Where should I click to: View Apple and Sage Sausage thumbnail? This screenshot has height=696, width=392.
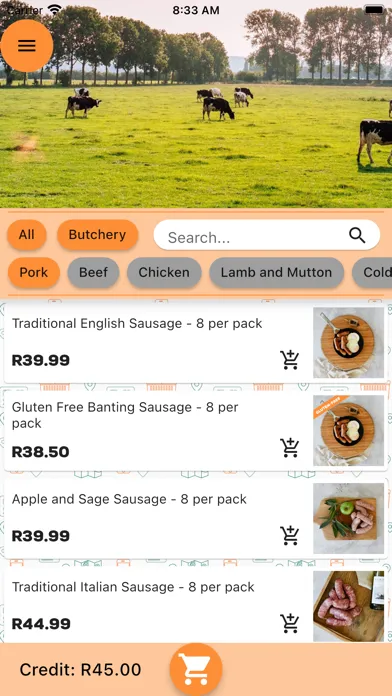coord(348,518)
